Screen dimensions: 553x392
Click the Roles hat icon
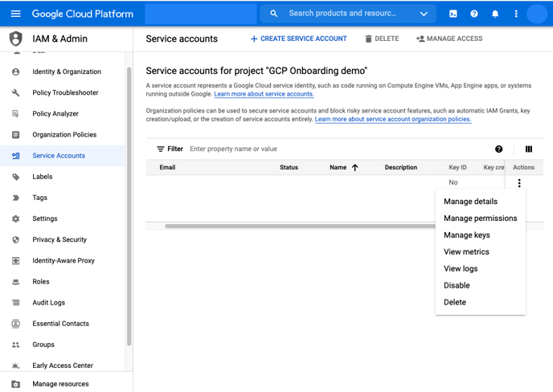tap(15, 282)
